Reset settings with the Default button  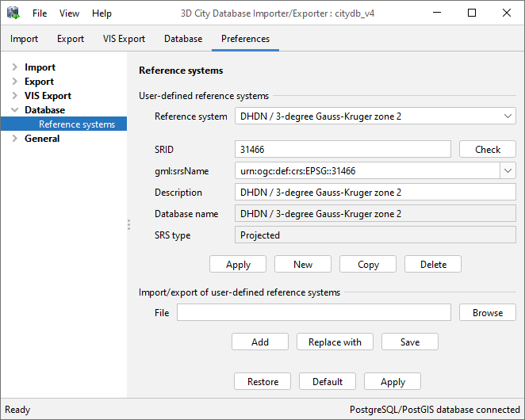coord(328,381)
